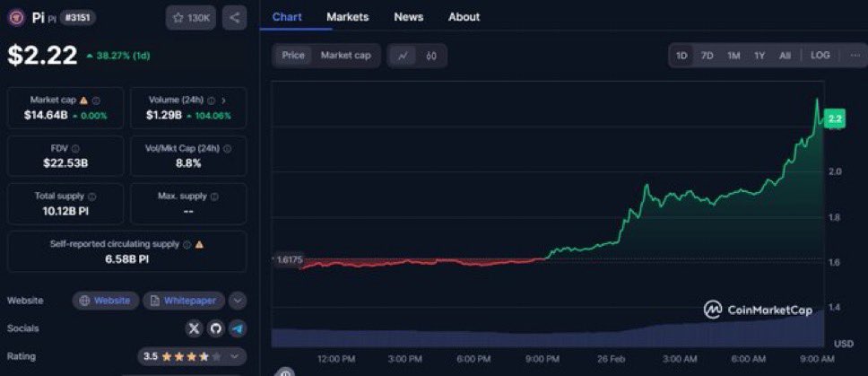The image size is (868, 376).
Task: Set chart range to 1M
Action: (733, 56)
